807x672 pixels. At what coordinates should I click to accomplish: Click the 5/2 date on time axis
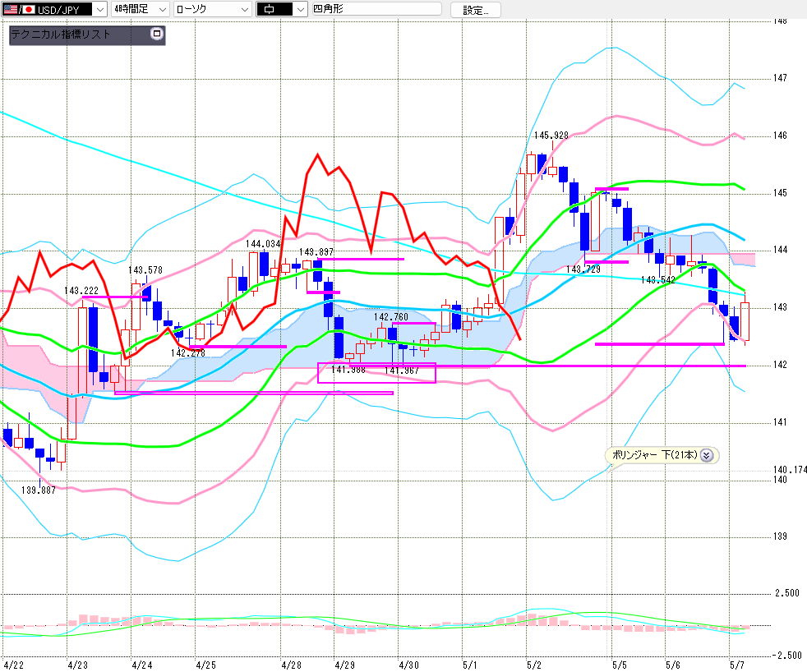point(533,665)
